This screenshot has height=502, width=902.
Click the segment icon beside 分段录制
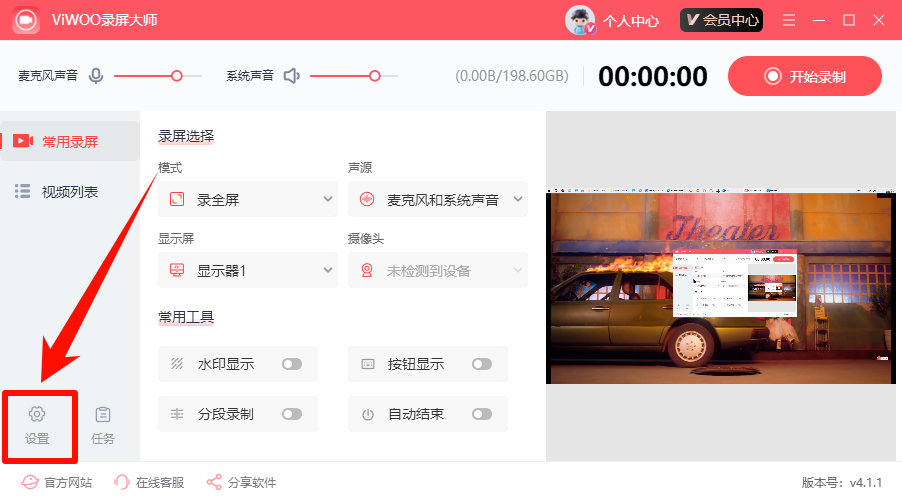point(177,414)
